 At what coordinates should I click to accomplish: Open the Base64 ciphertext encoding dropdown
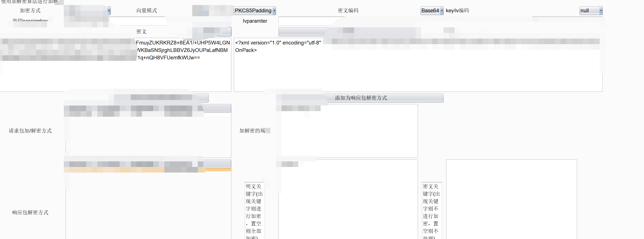(432, 10)
